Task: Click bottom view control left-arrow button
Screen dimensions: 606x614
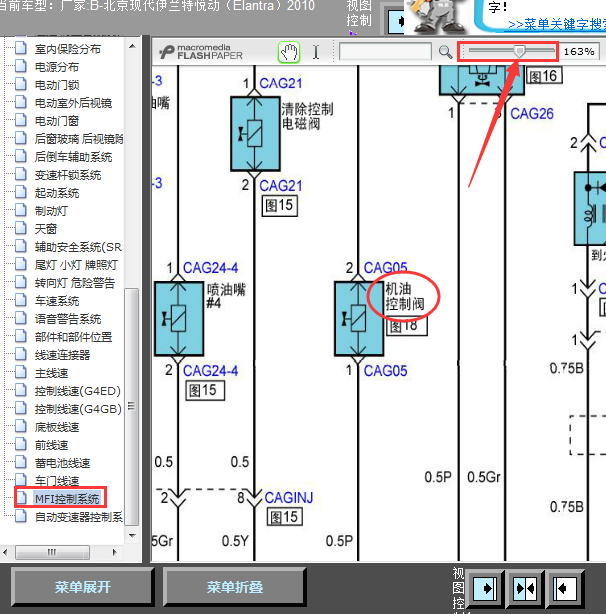Action: coord(565,589)
